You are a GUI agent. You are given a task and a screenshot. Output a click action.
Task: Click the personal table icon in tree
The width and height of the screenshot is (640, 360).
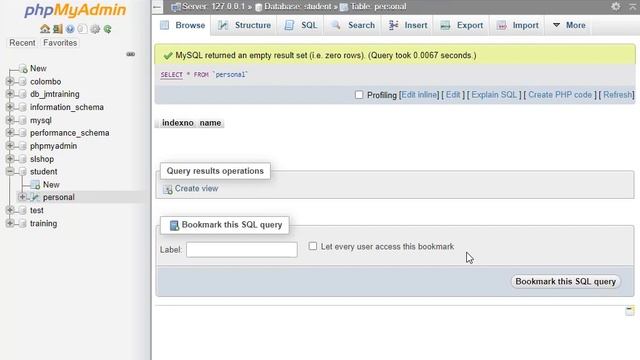(36, 197)
